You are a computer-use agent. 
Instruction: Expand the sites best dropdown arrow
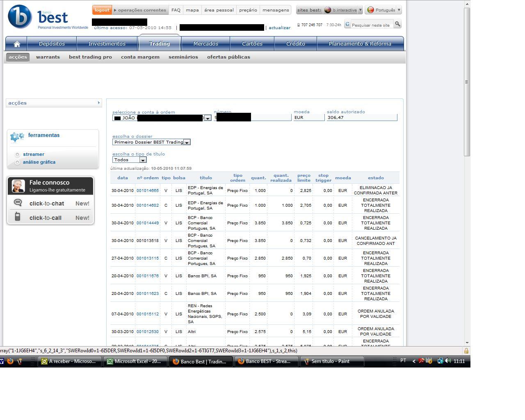coord(360,10)
